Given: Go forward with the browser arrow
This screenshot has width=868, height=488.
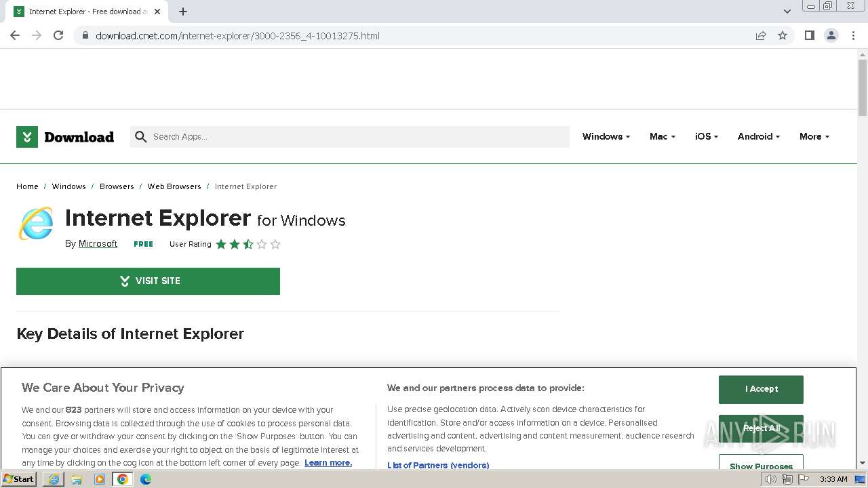Looking at the screenshot, I should coord(37,35).
